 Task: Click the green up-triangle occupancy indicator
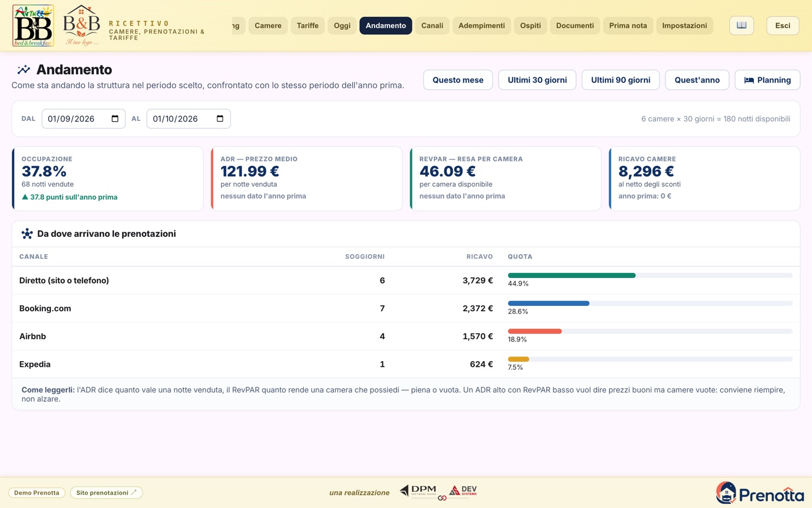click(25, 197)
